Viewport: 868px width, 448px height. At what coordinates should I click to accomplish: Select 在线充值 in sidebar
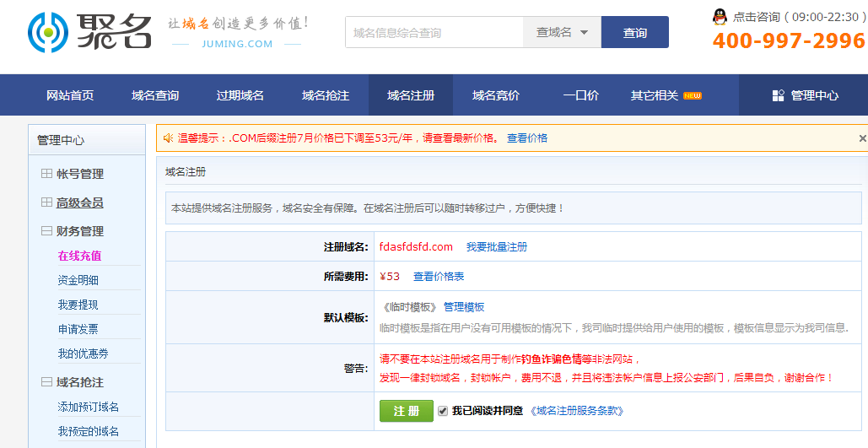click(x=79, y=256)
